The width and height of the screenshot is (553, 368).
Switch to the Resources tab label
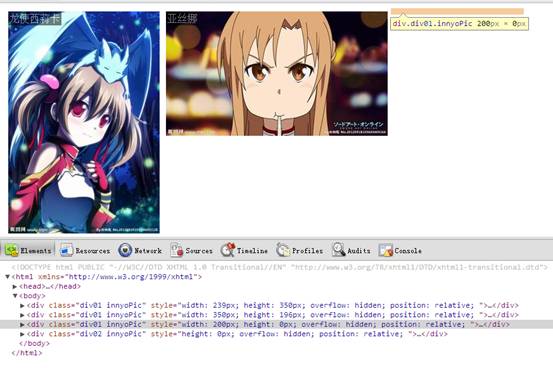[93, 251]
